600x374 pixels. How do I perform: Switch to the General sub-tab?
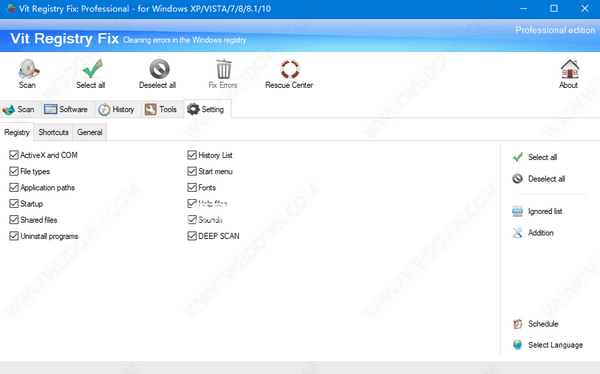pyautogui.click(x=90, y=132)
